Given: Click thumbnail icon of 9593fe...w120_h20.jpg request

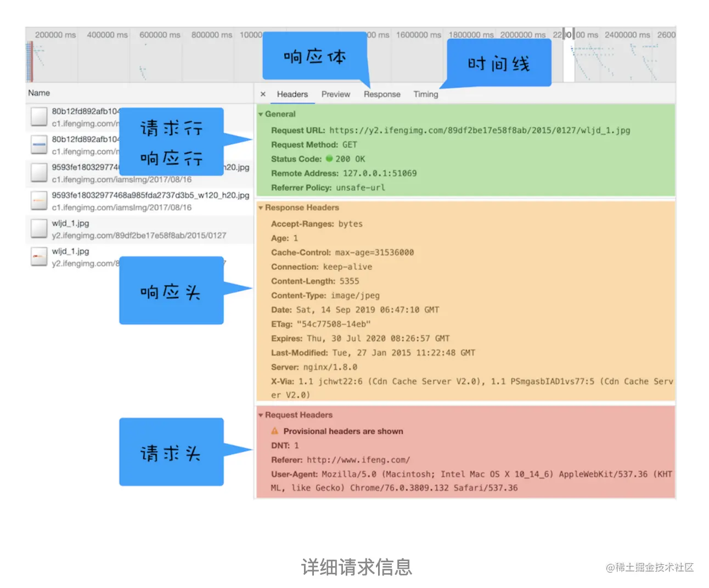Looking at the screenshot, I should pos(39,201).
